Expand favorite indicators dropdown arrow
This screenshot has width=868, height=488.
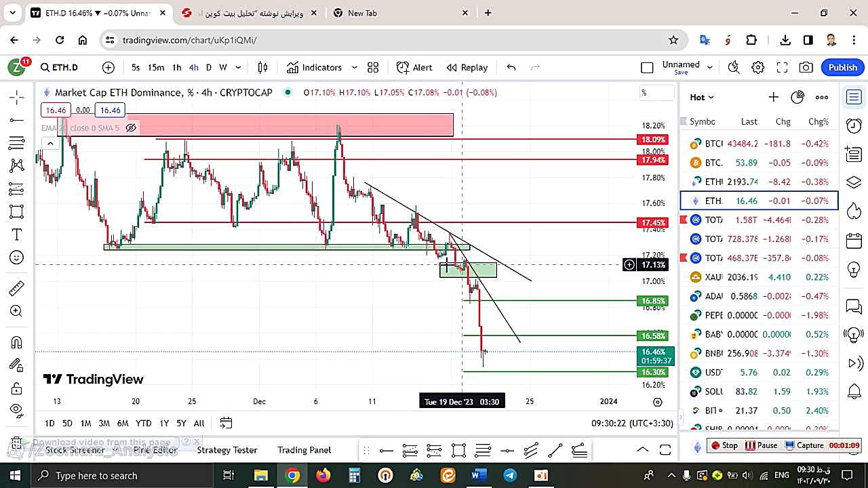coord(354,67)
